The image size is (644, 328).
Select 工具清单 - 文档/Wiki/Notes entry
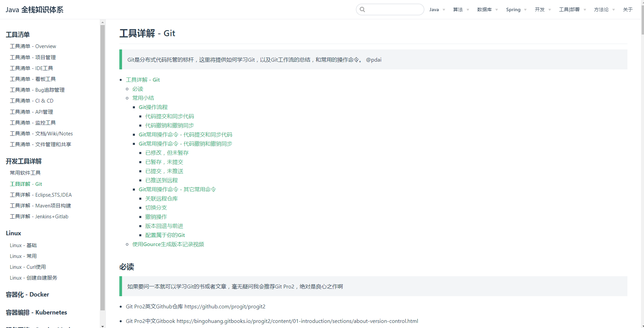pyautogui.click(x=41, y=133)
